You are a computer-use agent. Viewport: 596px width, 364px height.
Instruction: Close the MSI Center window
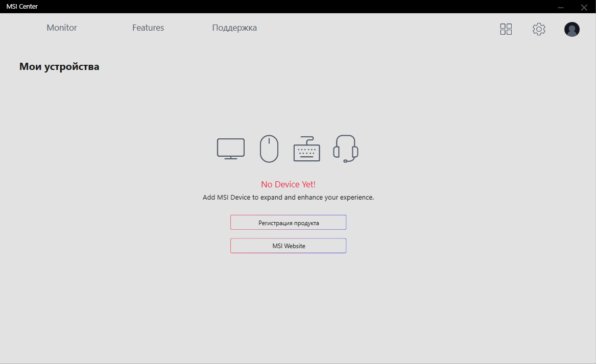pyautogui.click(x=584, y=7)
